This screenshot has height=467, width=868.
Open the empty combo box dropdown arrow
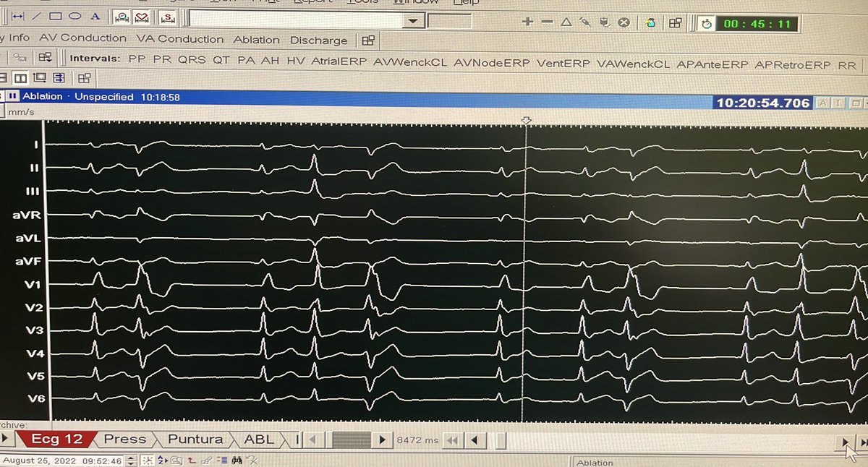click(x=414, y=21)
